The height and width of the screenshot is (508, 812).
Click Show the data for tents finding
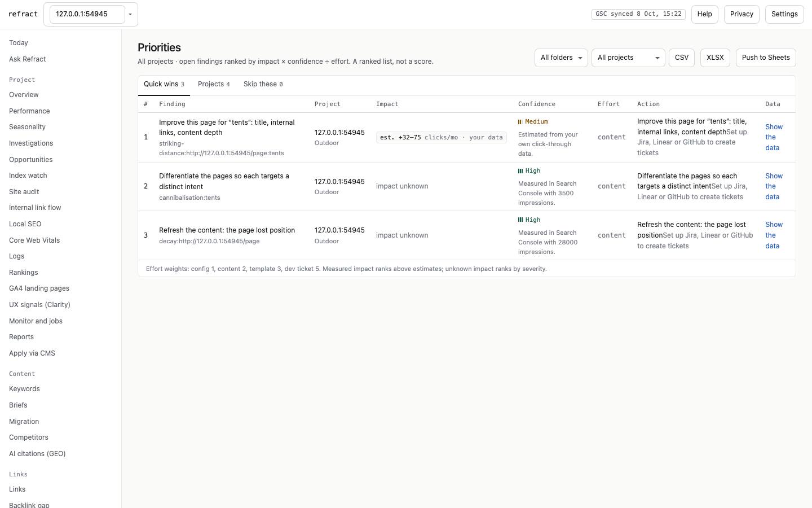774,137
